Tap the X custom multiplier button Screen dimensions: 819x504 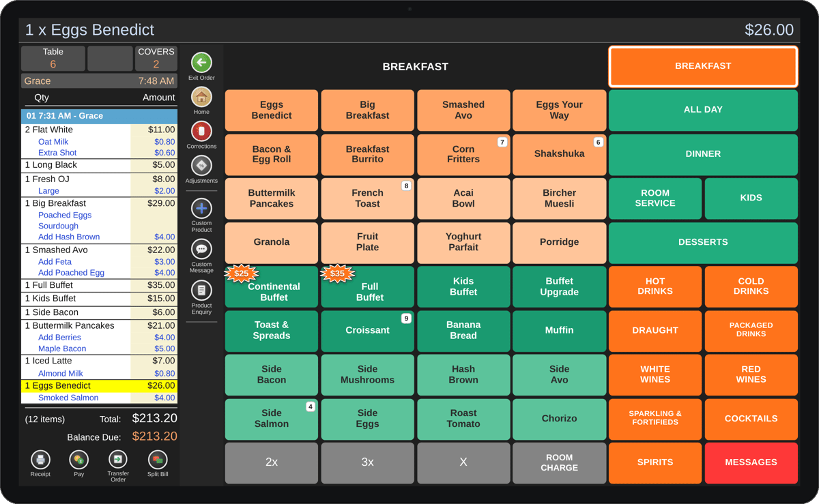[463, 462]
